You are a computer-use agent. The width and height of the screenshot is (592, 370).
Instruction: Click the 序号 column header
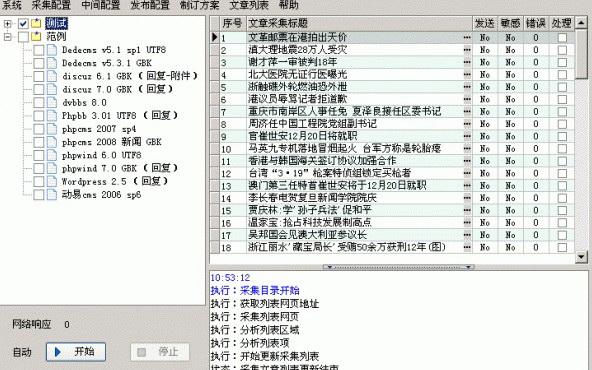coord(233,23)
